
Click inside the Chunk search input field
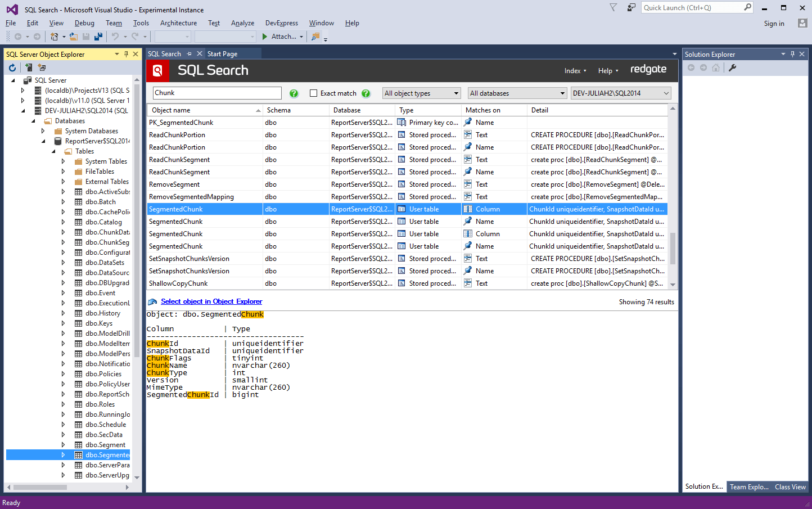pos(216,92)
